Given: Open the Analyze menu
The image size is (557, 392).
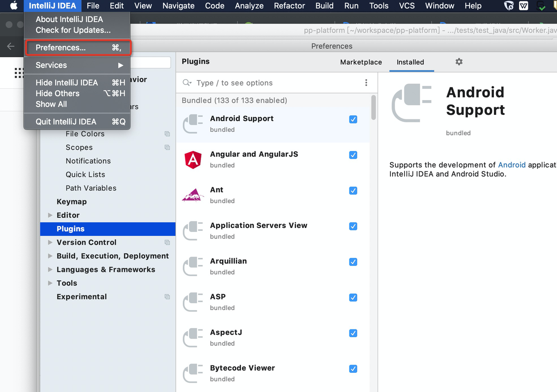Looking at the screenshot, I should [x=249, y=6].
